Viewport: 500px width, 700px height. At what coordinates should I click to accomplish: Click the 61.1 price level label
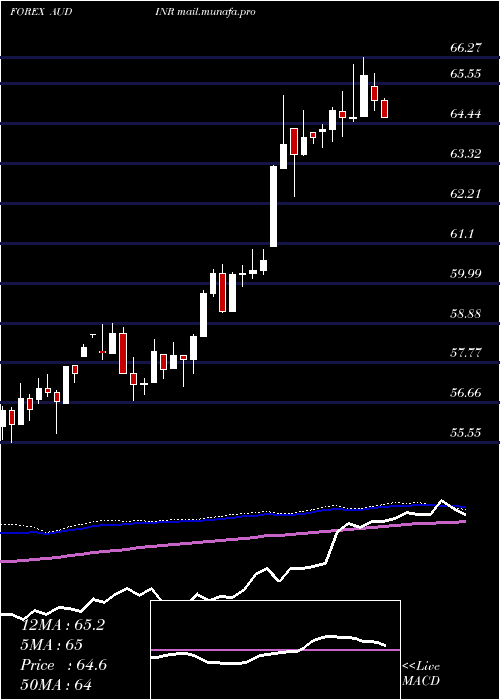pos(462,233)
